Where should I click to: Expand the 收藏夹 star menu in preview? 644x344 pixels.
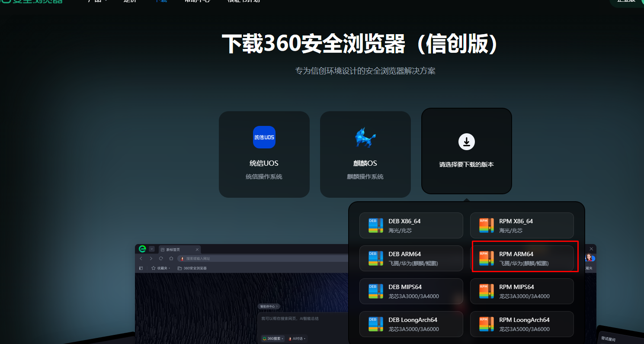(160, 268)
